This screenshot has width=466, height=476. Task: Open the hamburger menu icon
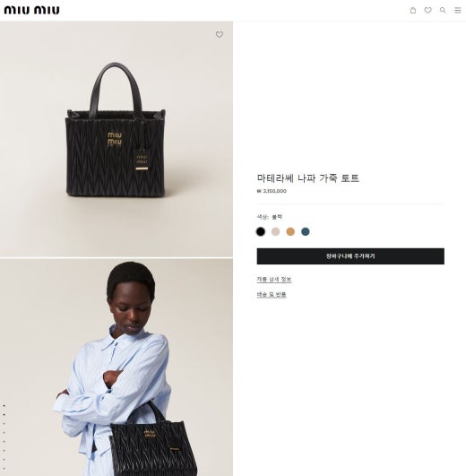pyautogui.click(x=458, y=11)
